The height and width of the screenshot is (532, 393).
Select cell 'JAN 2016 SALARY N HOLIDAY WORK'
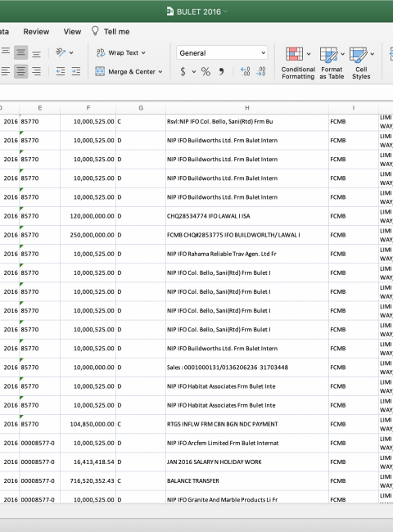tap(247, 462)
